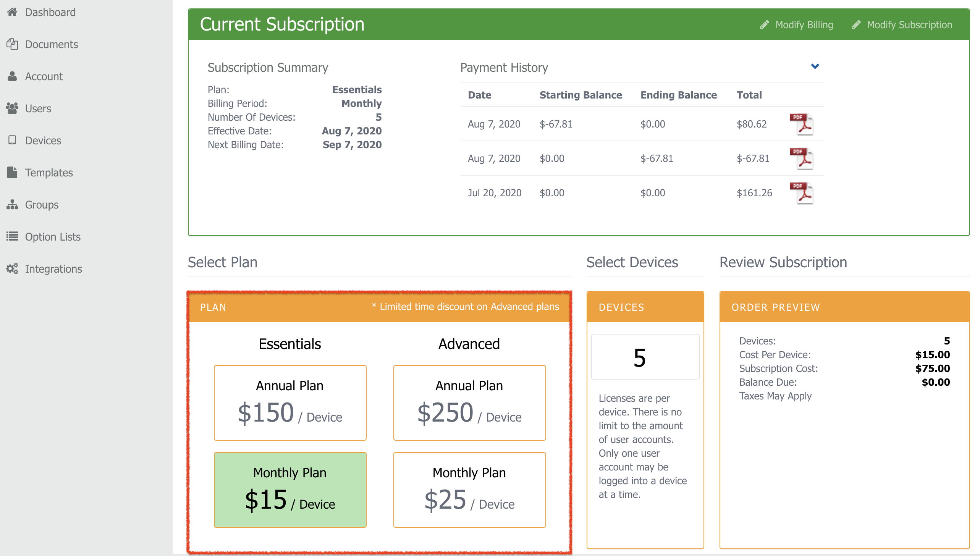Select the Templates document icon

click(x=13, y=172)
